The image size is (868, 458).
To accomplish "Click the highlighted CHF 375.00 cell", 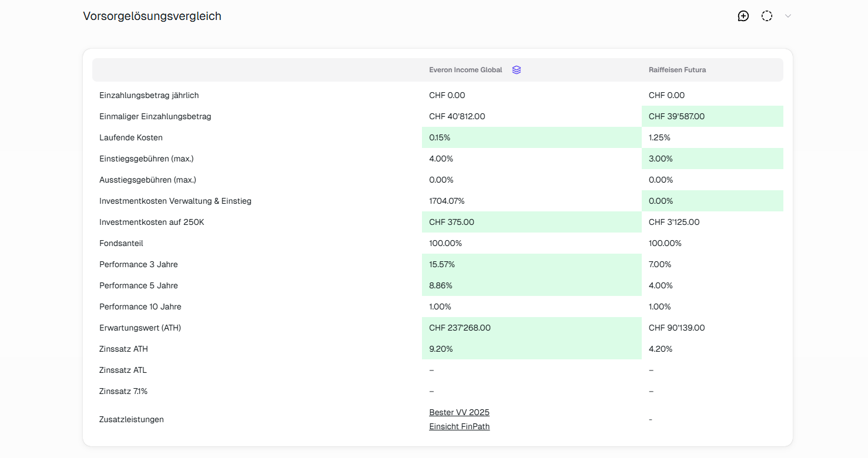I will click(451, 222).
